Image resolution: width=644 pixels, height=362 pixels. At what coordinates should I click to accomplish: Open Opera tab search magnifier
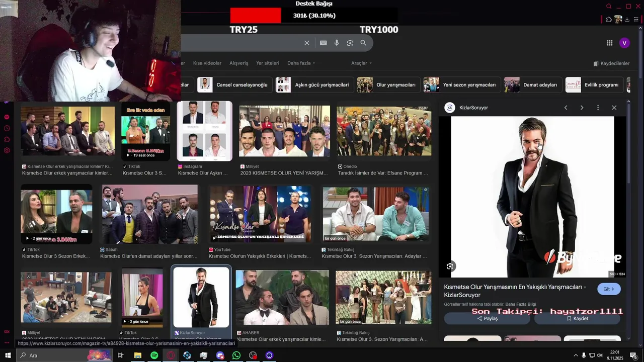click(x=609, y=7)
